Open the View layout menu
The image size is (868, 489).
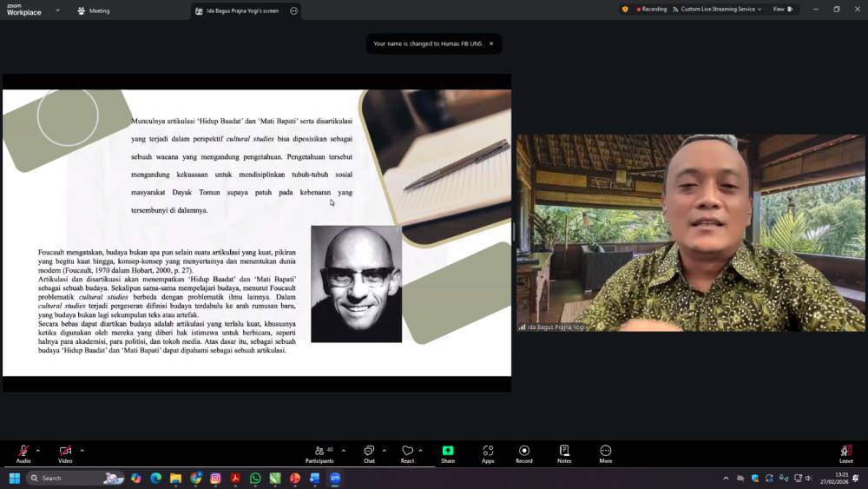click(x=782, y=10)
